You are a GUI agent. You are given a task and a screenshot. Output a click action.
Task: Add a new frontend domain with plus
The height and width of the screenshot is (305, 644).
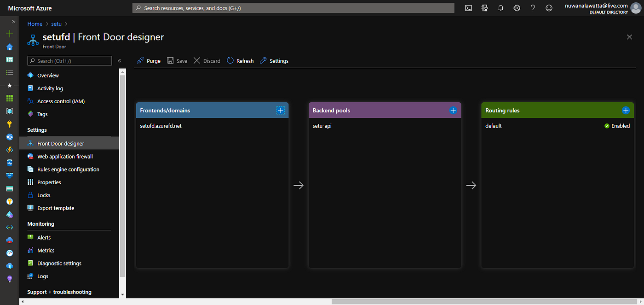click(x=281, y=110)
